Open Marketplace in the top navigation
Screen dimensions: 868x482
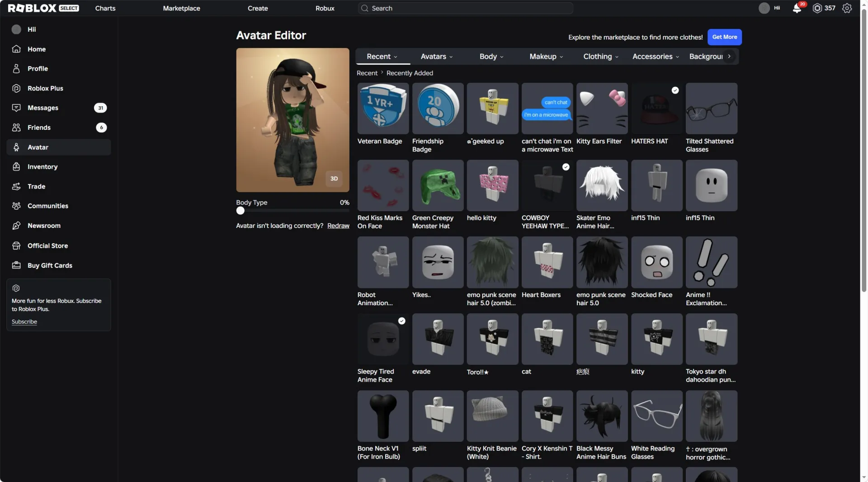click(182, 8)
